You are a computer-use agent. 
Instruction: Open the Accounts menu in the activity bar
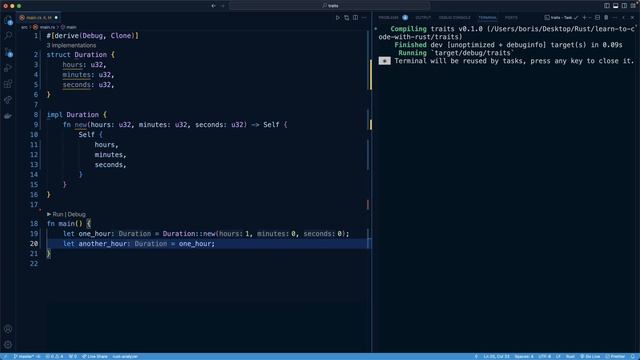tap(8, 329)
